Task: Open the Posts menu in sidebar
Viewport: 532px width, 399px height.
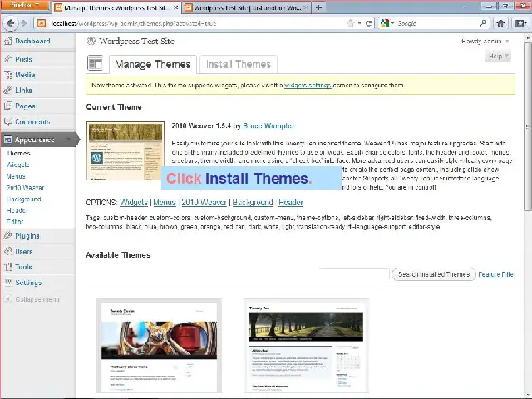Action: 24,59
